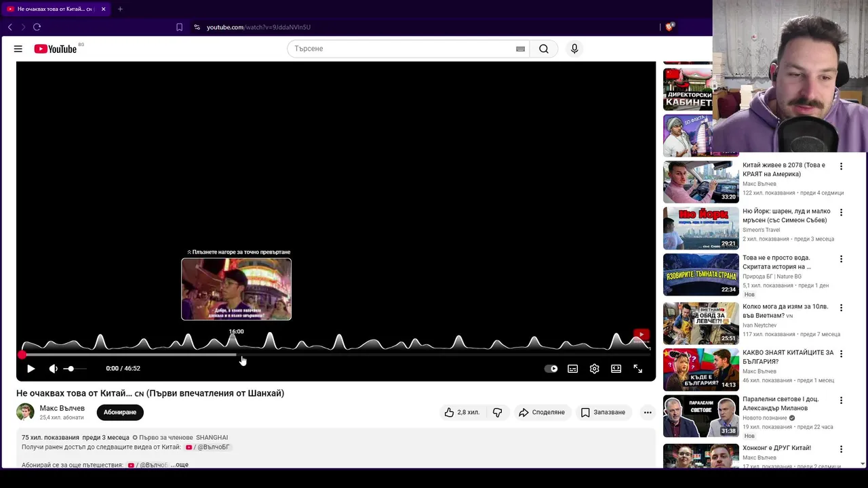Toggle the autoplay switch
The image size is (868, 488).
click(x=551, y=369)
